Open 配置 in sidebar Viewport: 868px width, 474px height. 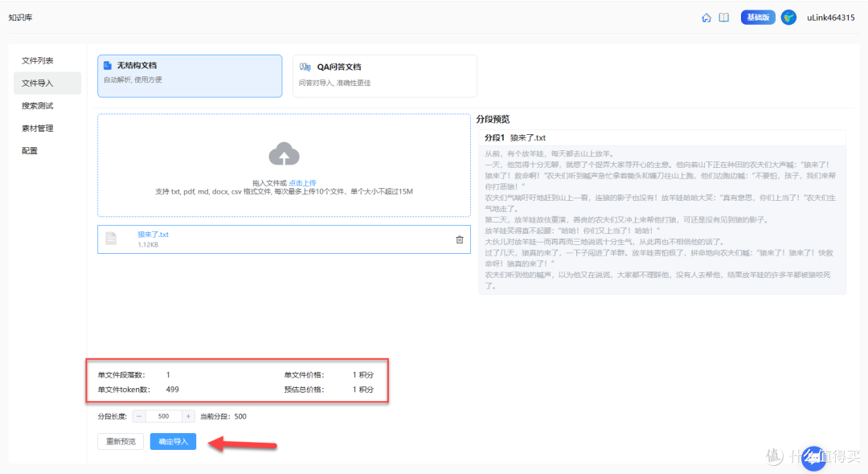click(30, 151)
